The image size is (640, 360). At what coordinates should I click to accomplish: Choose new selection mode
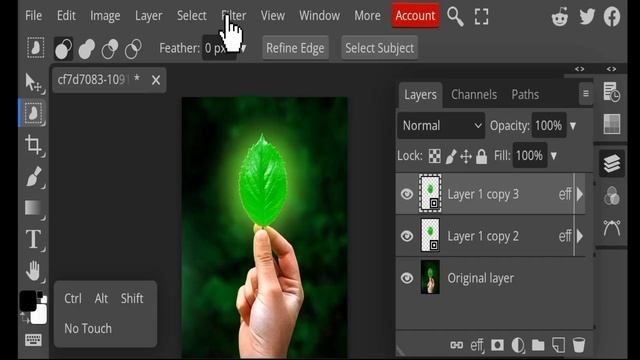click(63, 49)
